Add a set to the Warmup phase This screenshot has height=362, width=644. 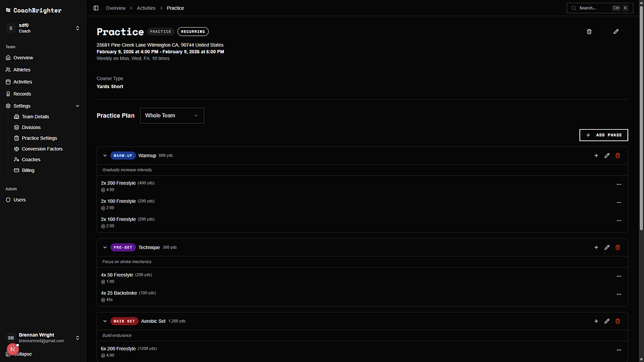(596, 156)
